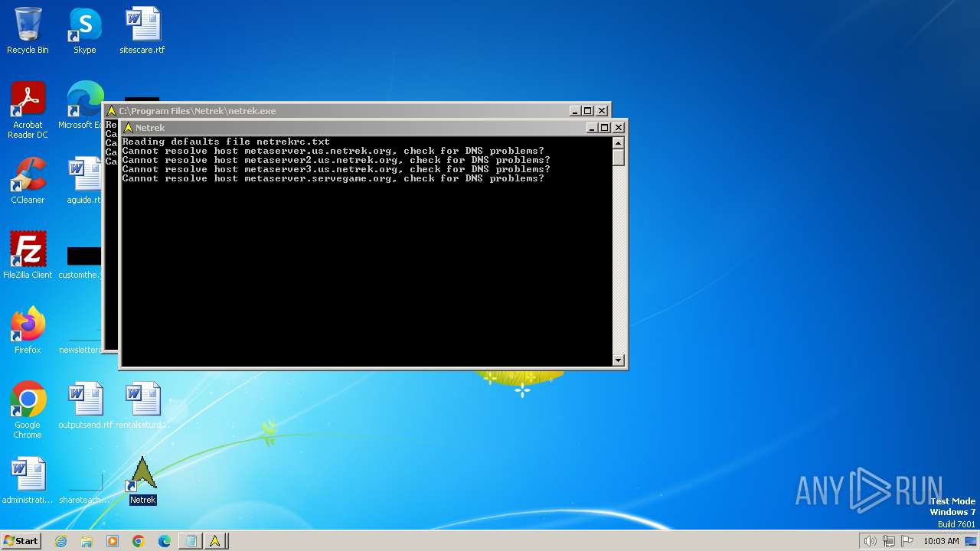Screen dimensions: 980x551
Task: Open the 10:03 AM taskbar clock
Action: [941, 541]
